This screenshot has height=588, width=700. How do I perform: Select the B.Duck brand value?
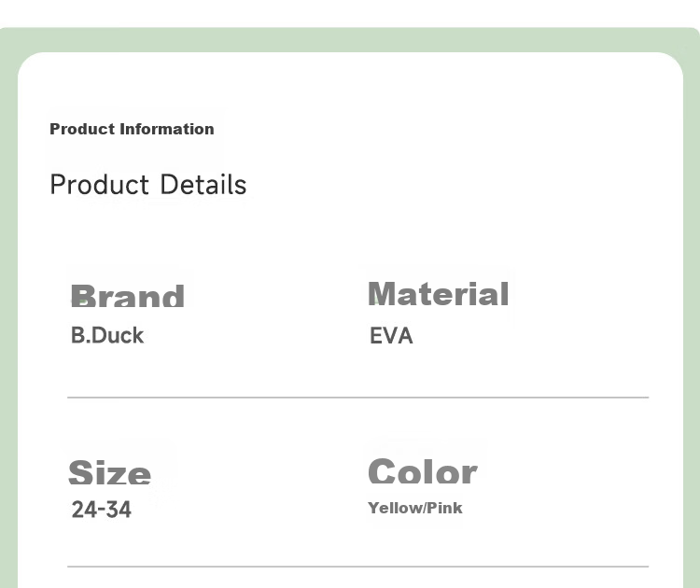pos(107,335)
